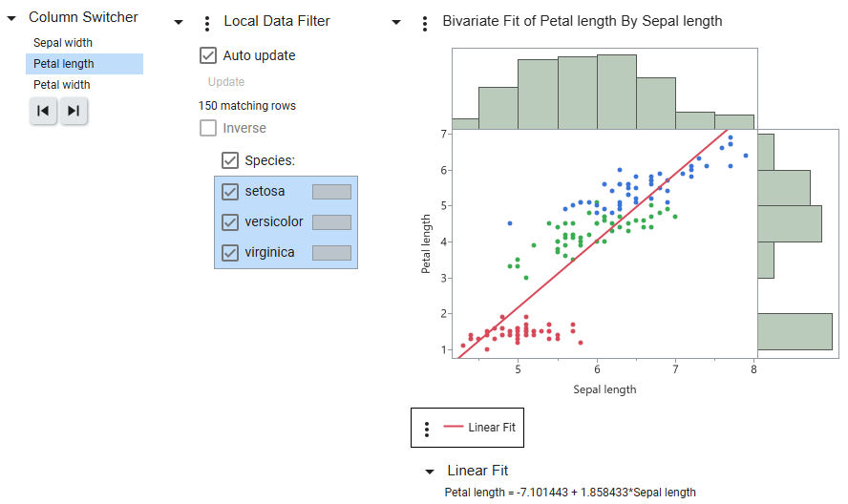Select Petal width in Column Switcher
Image resolution: width=848 pixels, height=504 pixels.
(62, 85)
